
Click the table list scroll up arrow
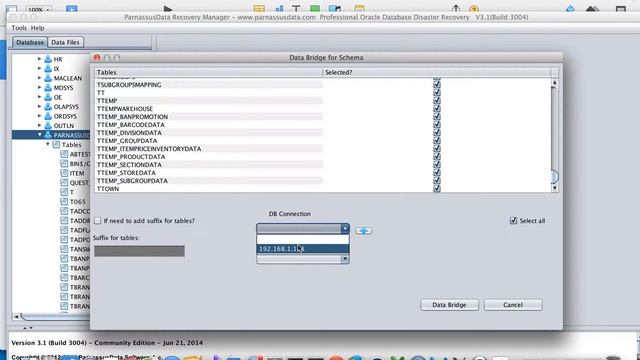[554, 83]
